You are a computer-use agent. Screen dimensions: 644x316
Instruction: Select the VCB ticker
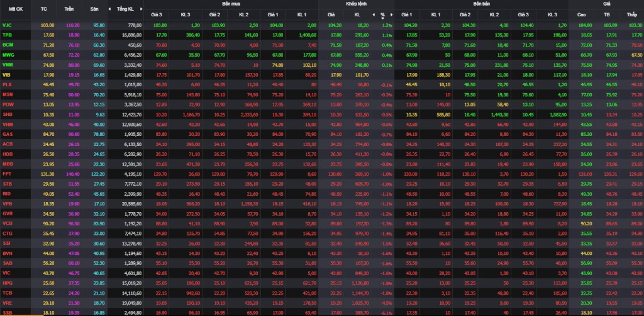tap(7, 223)
